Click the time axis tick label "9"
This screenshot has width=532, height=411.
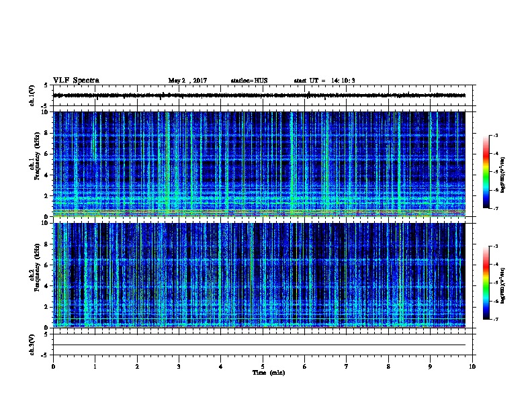click(430, 367)
